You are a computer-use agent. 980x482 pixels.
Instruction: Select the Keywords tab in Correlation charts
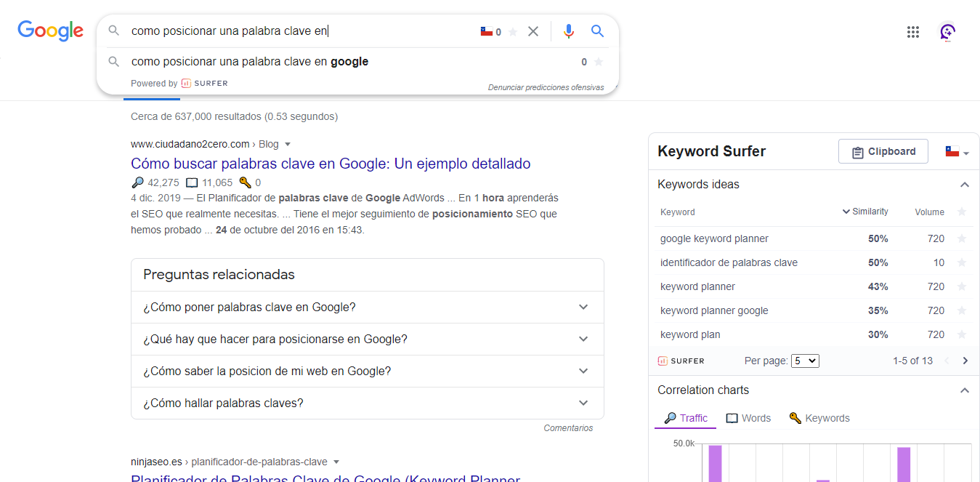pyautogui.click(x=819, y=417)
